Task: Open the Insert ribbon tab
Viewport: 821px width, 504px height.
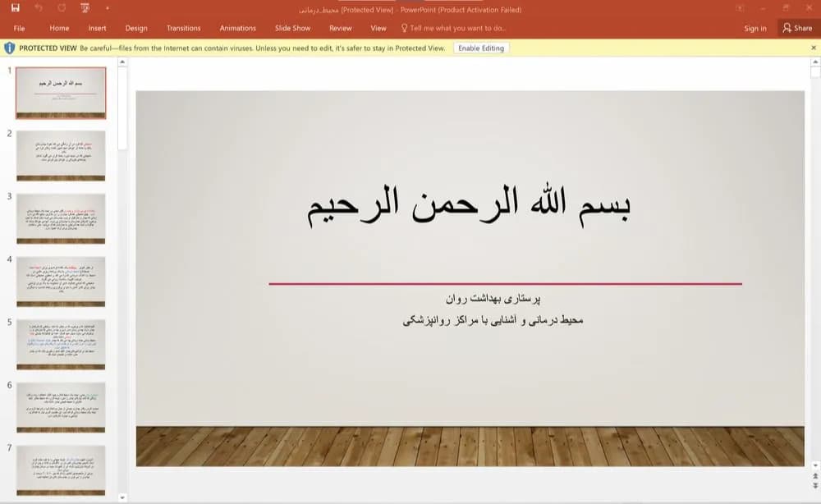Action: 98,28
